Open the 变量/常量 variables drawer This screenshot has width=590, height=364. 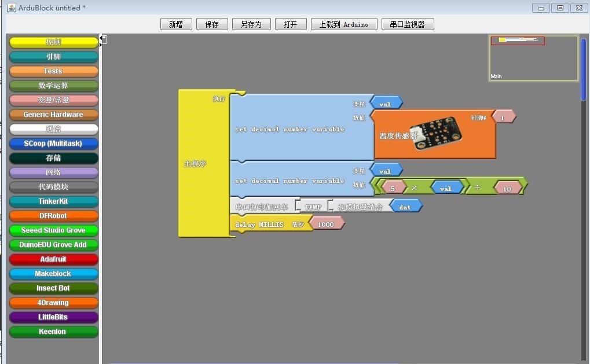click(x=53, y=100)
